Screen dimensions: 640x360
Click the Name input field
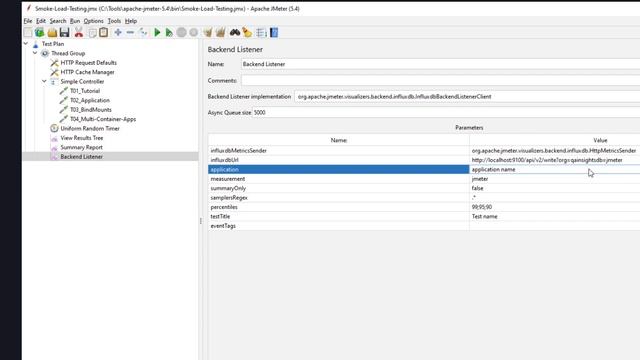[440, 64]
